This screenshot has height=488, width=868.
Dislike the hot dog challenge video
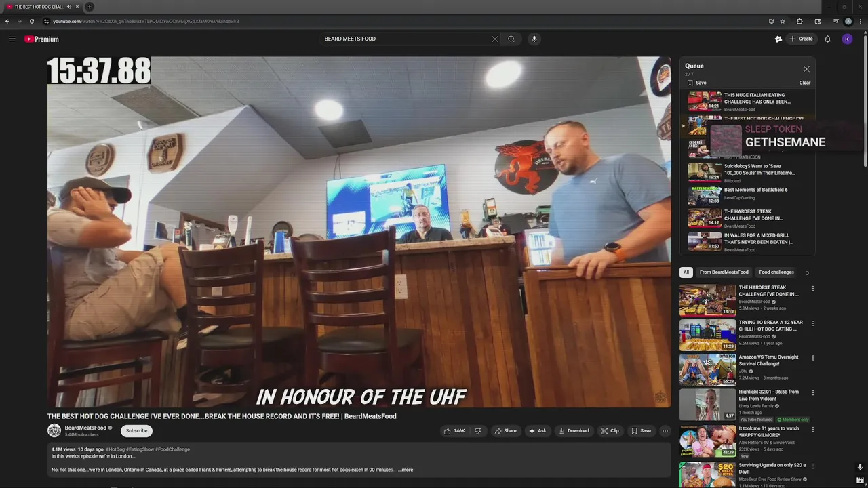pyautogui.click(x=478, y=430)
